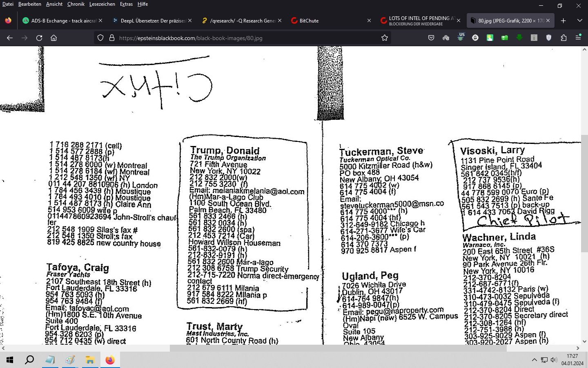The image size is (588, 368).
Task: Close the /qresearch/ tab
Action: pyautogui.click(x=280, y=20)
